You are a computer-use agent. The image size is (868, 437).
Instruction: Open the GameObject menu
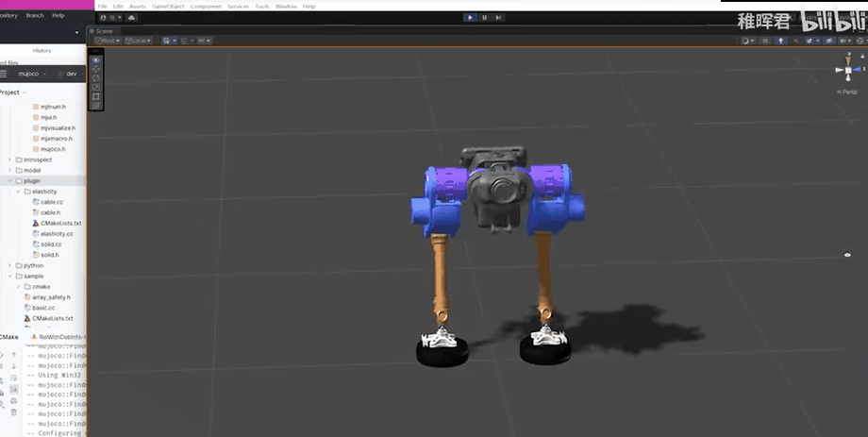[x=168, y=6]
